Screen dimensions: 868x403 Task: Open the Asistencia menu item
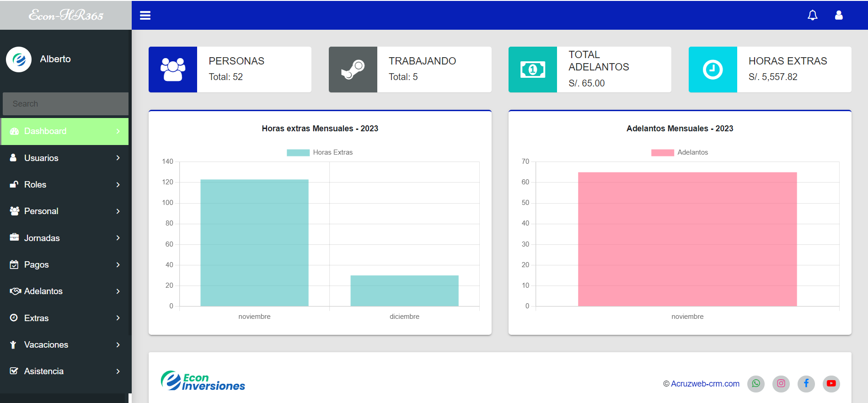65,371
